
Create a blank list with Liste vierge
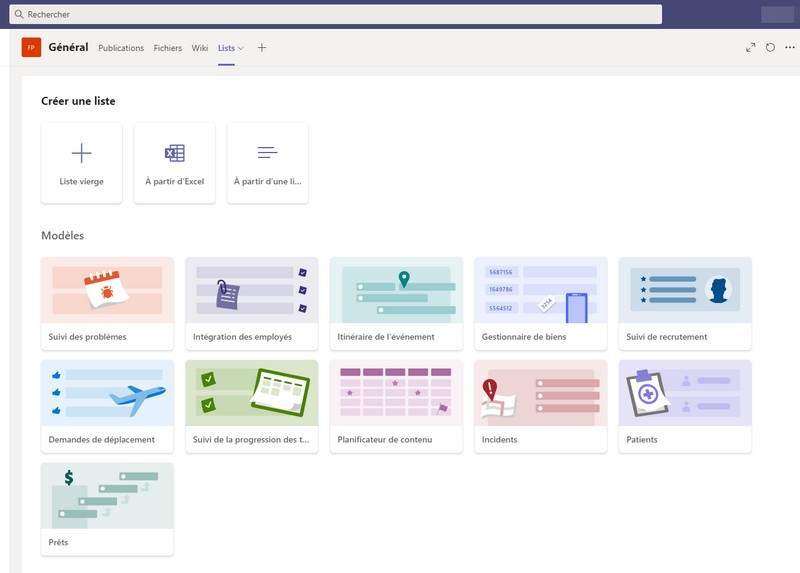[x=81, y=163]
